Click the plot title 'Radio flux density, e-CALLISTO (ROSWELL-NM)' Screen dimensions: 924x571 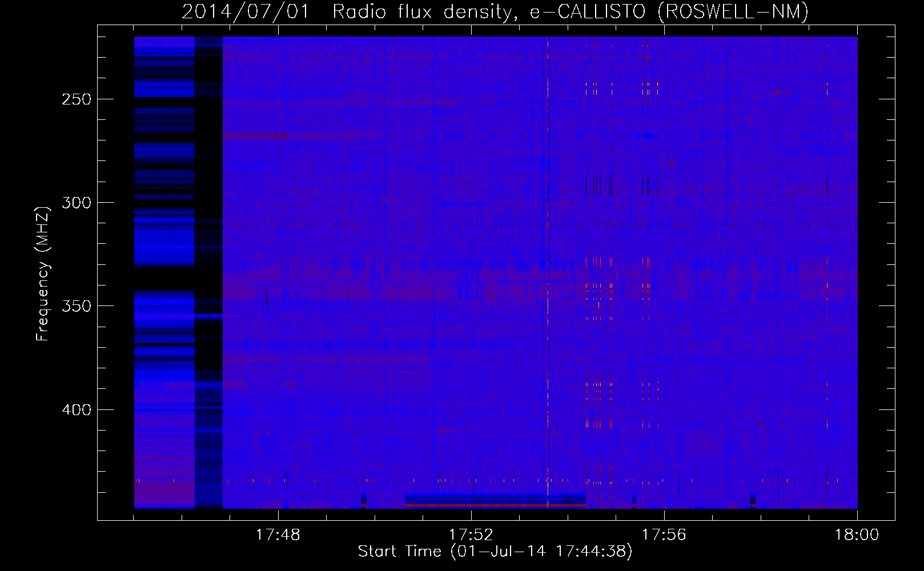click(x=570, y=11)
